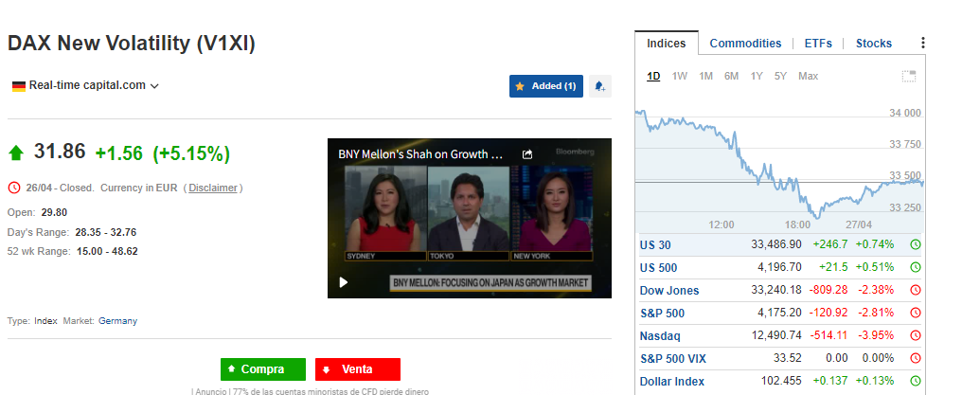Click the German flag icon
Viewport: 980px width, 395px height.
[18, 85]
